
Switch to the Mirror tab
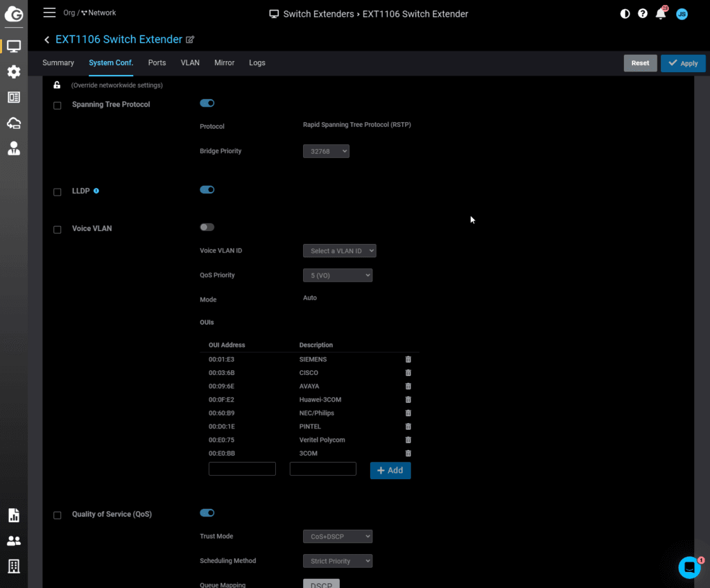click(x=224, y=63)
